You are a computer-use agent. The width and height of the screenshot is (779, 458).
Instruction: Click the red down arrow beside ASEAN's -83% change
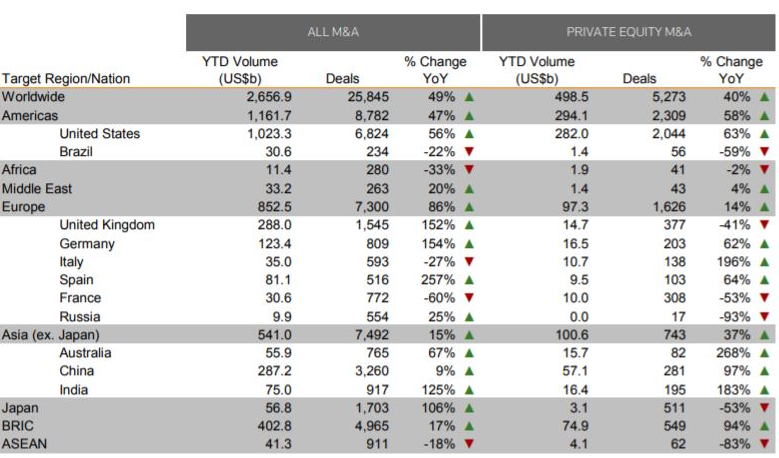765,444
